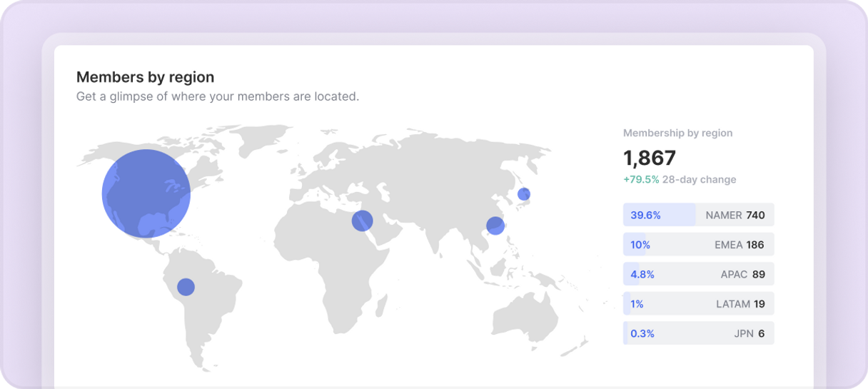Click the Membership by region label
Image resolution: width=868 pixels, height=389 pixels.
(x=678, y=133)
